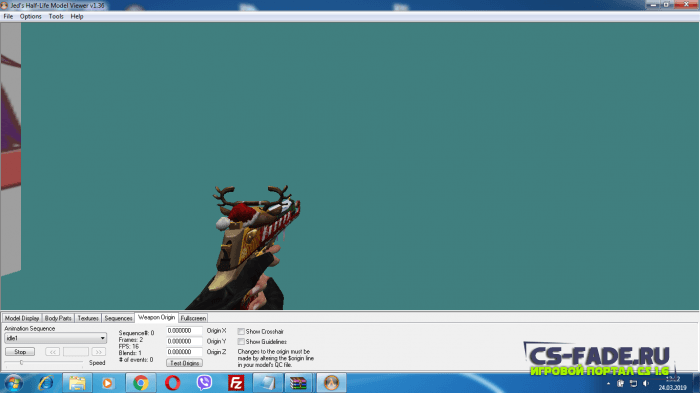Open Opera browser taskbar icon
The height and width of the screenshot is (393, 700).
(172, 383)
